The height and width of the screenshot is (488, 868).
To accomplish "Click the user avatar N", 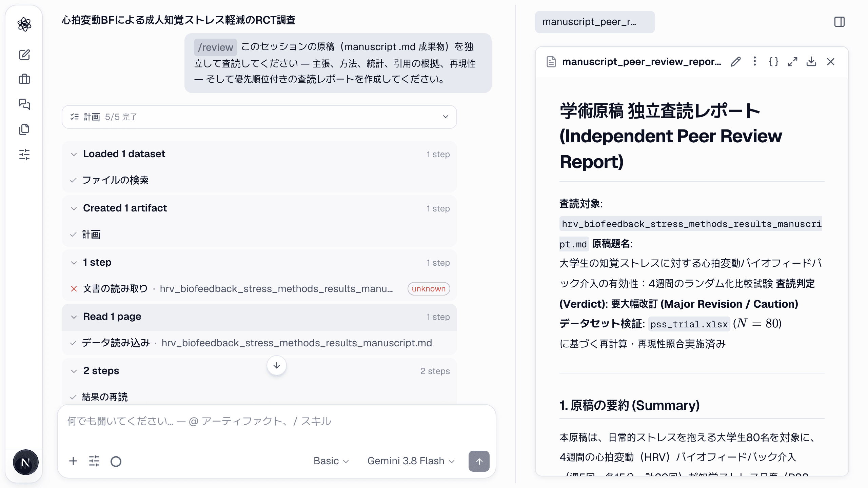I will click(x=25, y=463).
